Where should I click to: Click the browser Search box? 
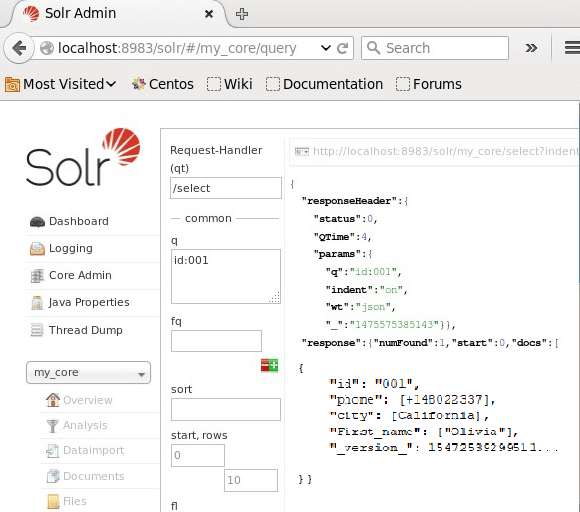pyautogui.click(x=435, y=48)
